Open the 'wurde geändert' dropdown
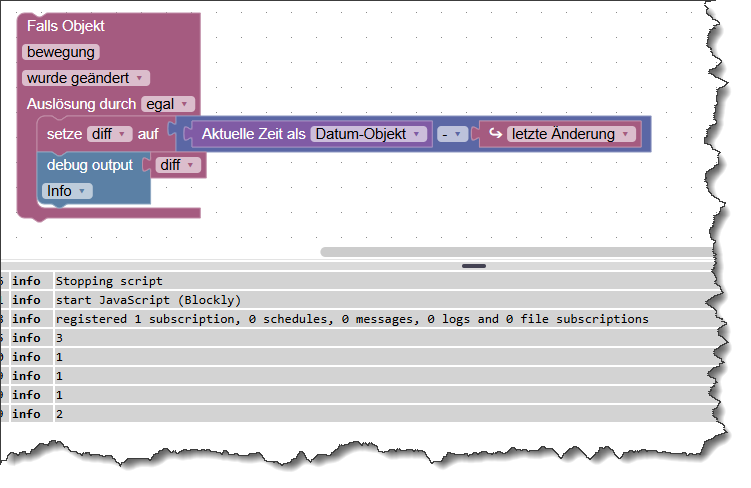This screenshot has width=751, height=488. click(x=86, y=78)
